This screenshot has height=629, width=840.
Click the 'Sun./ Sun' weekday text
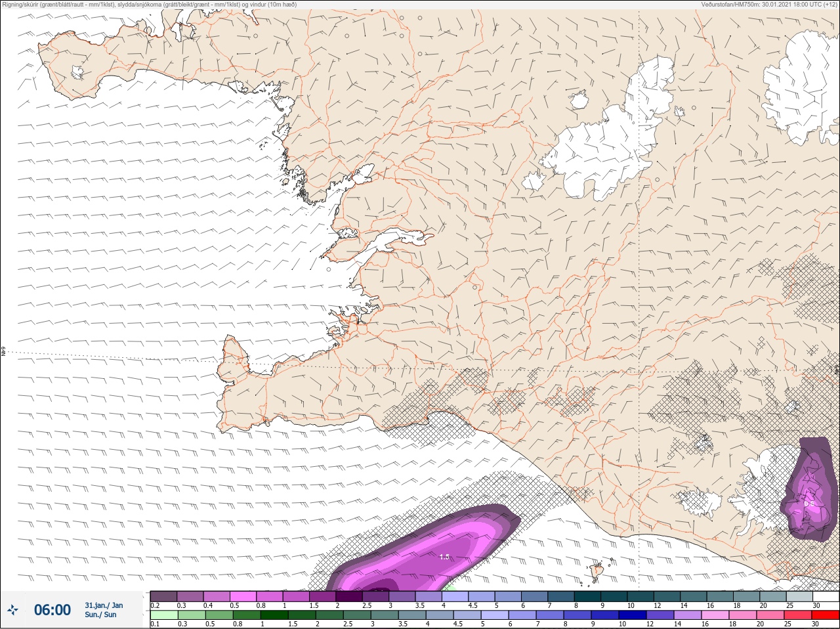(x=101, y=615)
